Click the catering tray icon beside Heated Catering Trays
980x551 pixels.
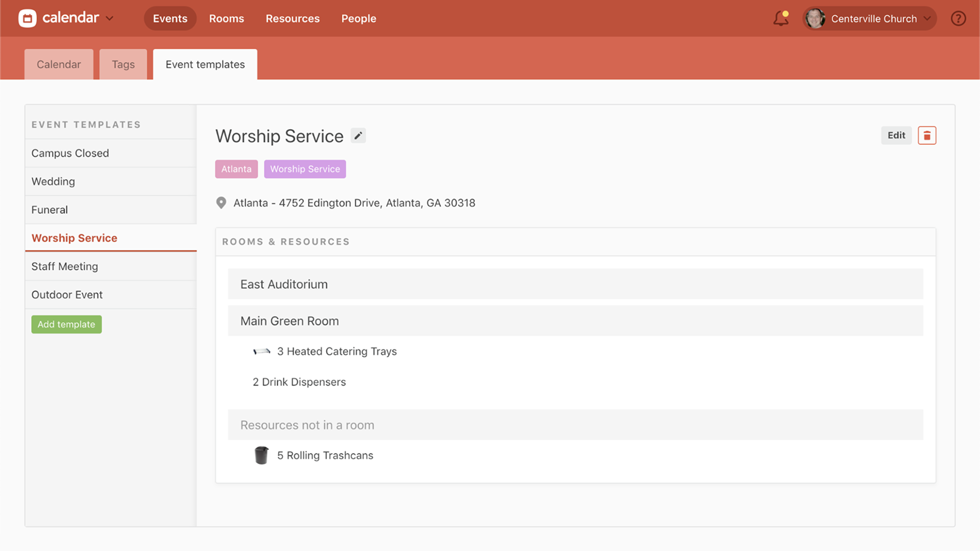(262, 352)
